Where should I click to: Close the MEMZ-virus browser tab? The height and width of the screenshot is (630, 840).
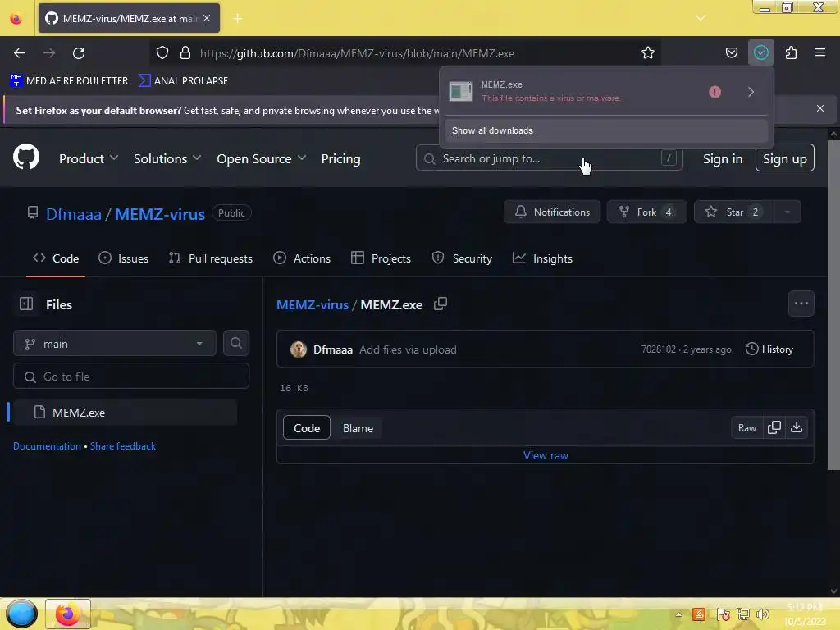207,18
